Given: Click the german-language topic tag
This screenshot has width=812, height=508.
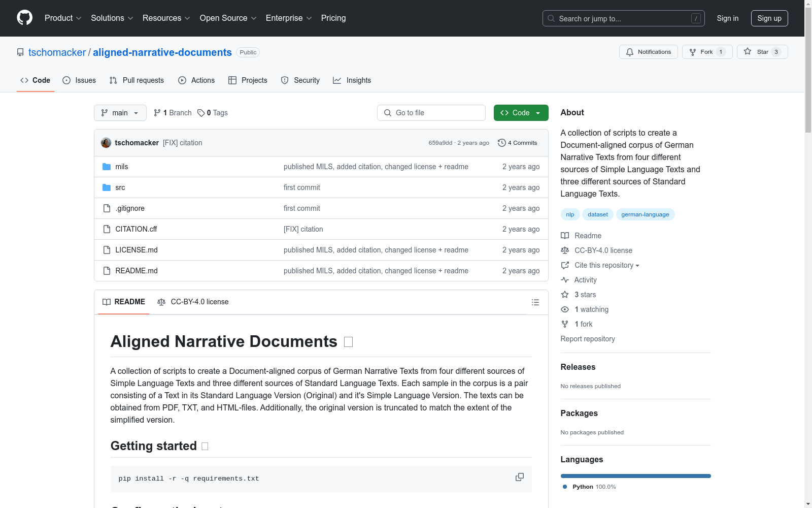Looking at the screenshot, I should [x=645, y=214].
